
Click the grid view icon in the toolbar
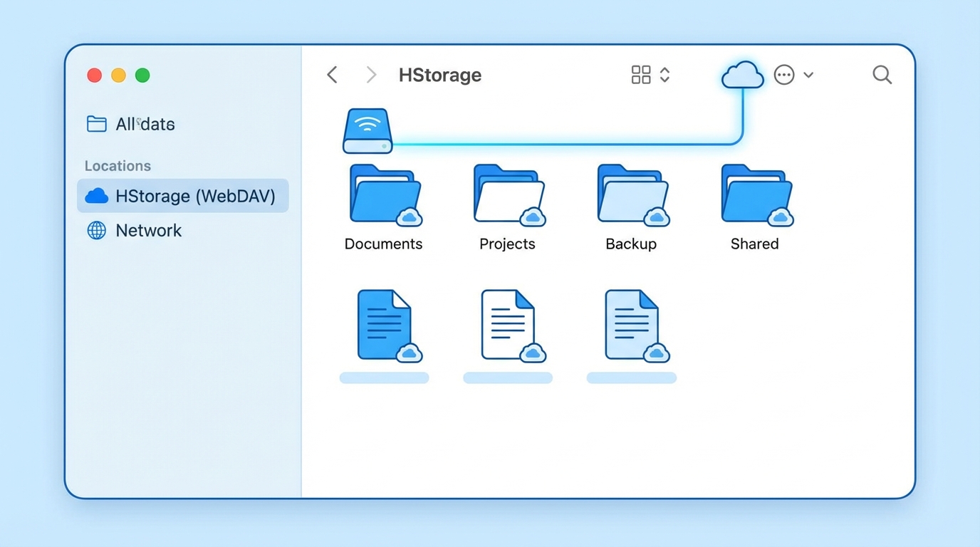click(640, 74)
